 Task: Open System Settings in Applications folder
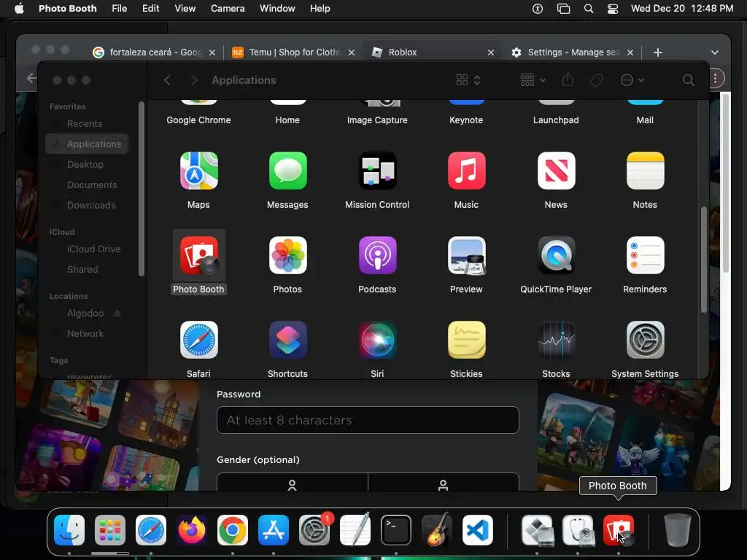click(x=645, y=340)
